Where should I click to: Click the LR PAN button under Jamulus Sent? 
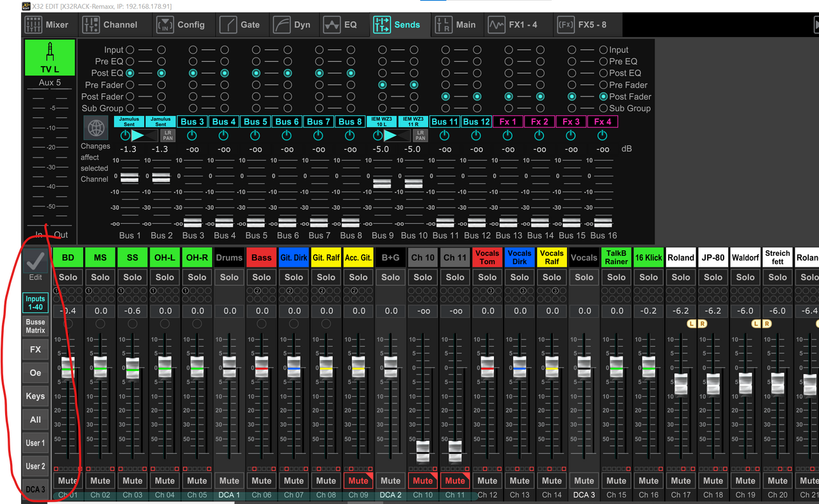(168, 136)
